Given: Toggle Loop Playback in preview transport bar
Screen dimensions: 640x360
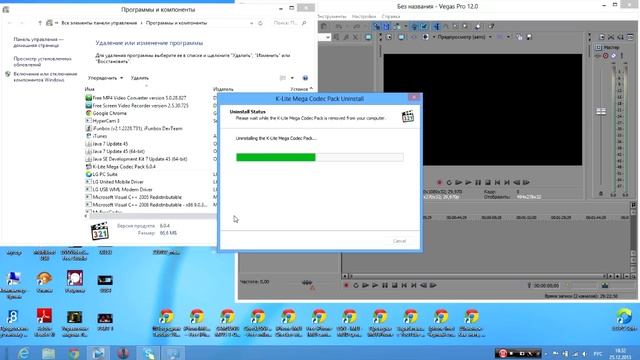Looking at the screenshot, I should coord(449,182).
